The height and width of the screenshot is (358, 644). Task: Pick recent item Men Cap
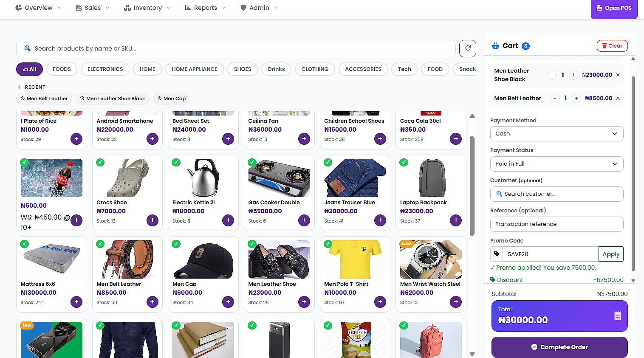pyautogui.click(x=172, y=99)
